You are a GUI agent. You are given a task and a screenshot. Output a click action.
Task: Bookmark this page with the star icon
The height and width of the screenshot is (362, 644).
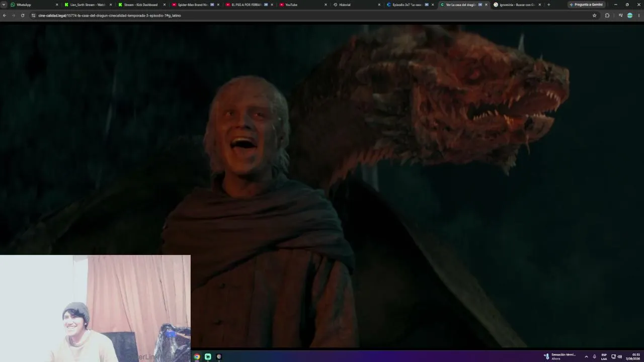click(594, 16)
